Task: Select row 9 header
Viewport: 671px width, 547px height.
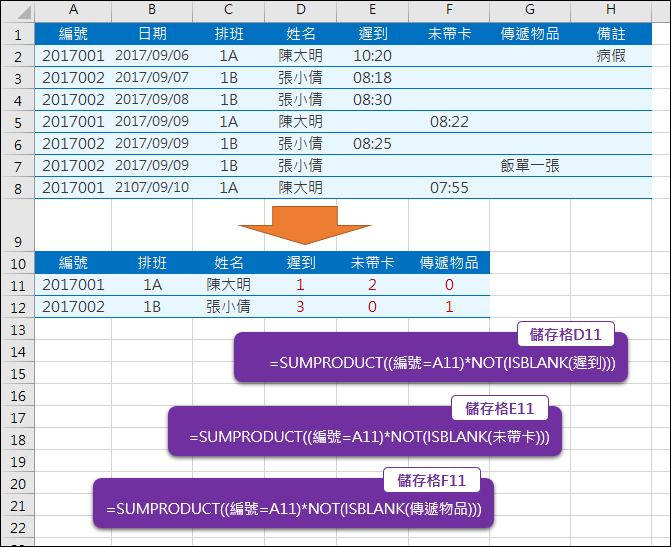Action: click(x=18, y=225)
